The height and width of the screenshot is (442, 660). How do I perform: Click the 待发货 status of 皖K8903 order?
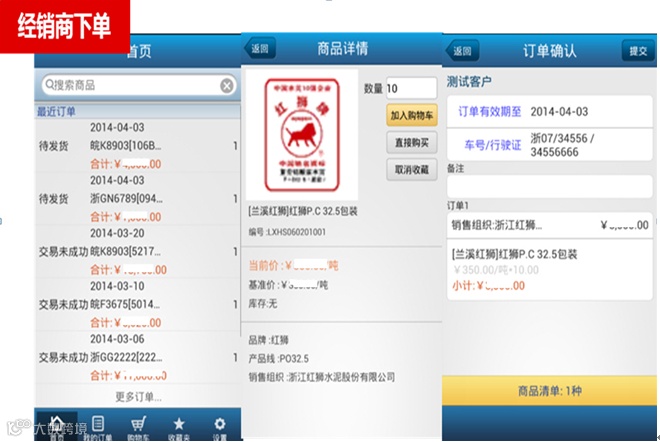pyautogui.click(x=53, y=146)
